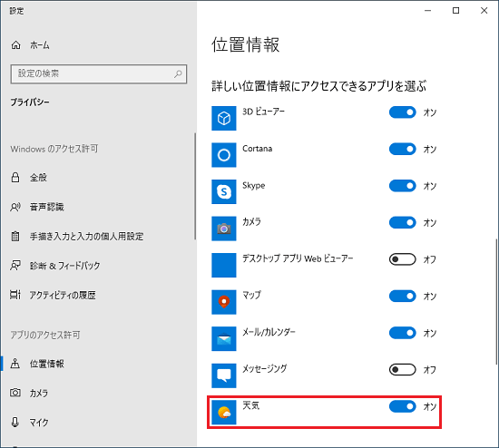Viewport: 499px width, 448px height.
Task: Enable デスクトップ アプリ Web ビューアー toggle
Action: [x=402, y=259]
